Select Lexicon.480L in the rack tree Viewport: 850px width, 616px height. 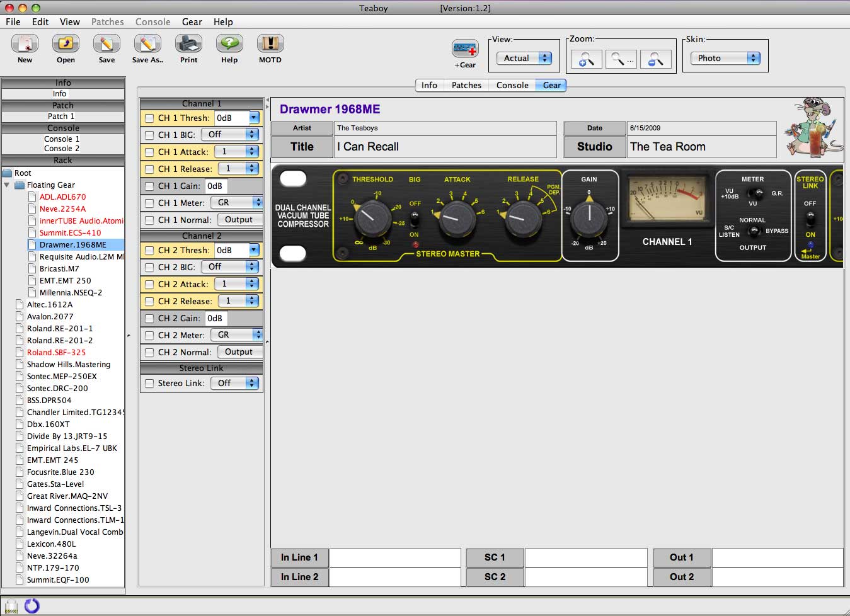51,544
